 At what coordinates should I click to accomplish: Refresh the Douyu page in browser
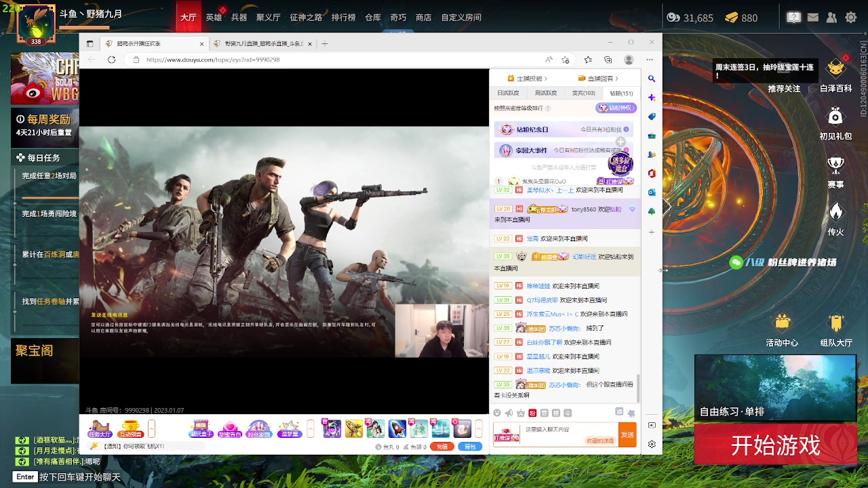111,60
